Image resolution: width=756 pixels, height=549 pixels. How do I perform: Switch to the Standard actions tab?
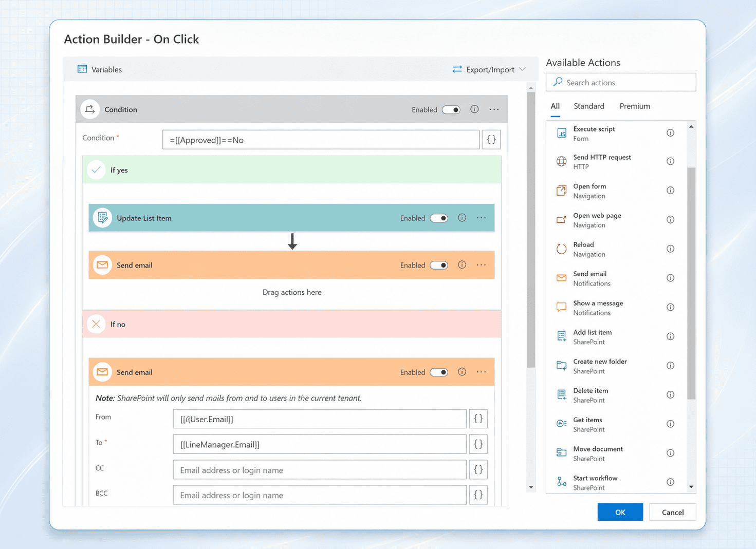tap(589, 106)
